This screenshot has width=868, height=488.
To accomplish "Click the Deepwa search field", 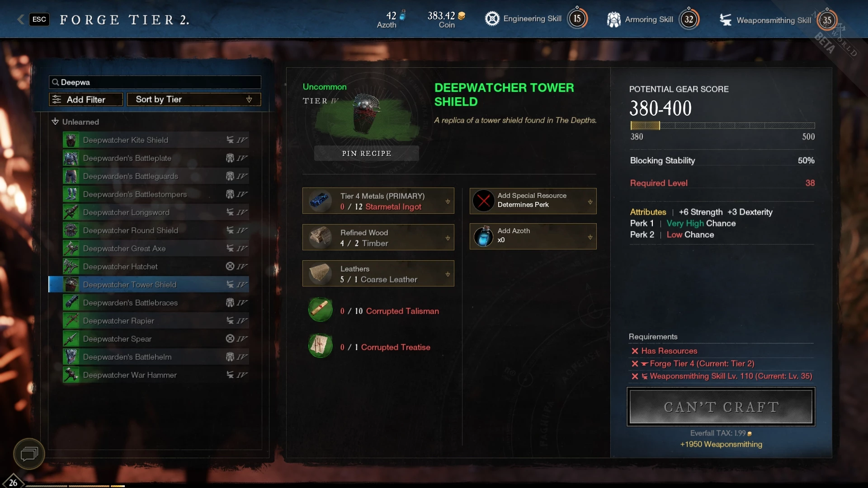I will (x=155, y=82).
